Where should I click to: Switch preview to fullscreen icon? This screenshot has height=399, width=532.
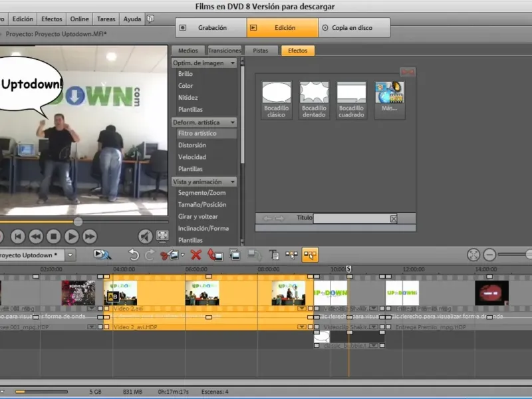[x=162, y=236]
